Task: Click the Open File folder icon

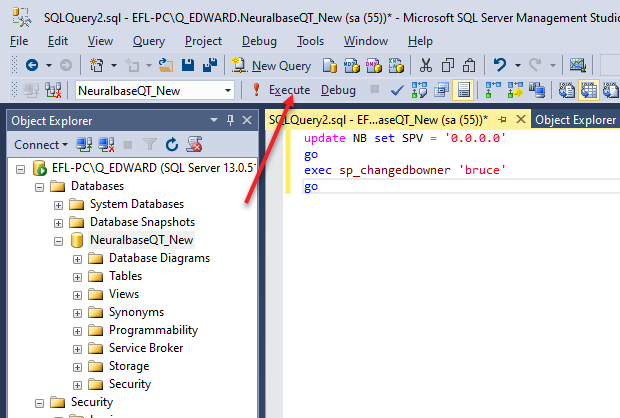Action: point(166,65)
